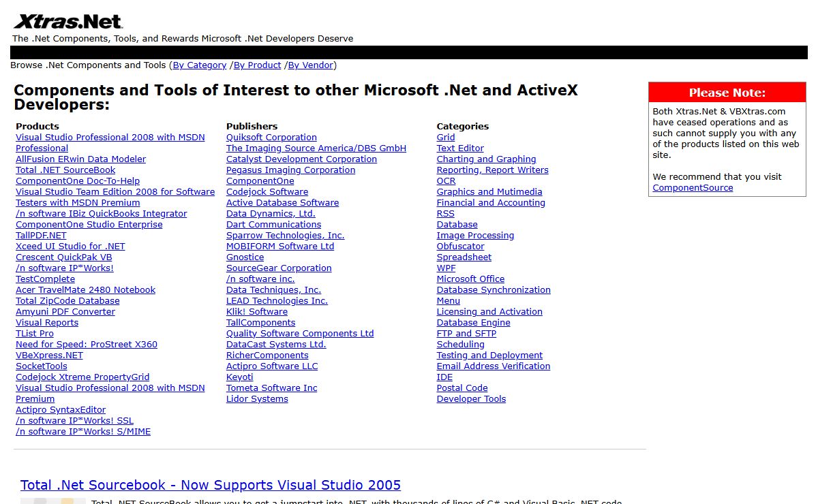Open Codejock Xtreme PropertyGrid link
This screenshot has height=504, width=818.
click(x=82, y=377)
